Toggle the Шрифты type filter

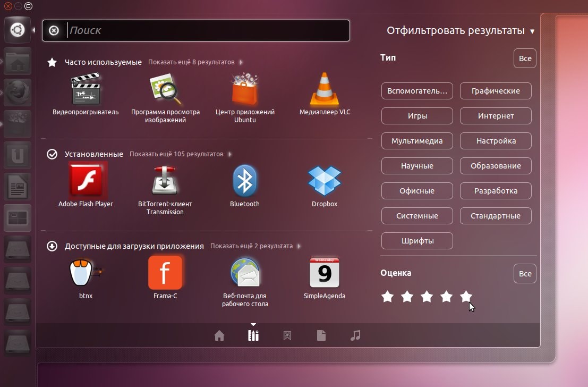[x=417, y=241]
